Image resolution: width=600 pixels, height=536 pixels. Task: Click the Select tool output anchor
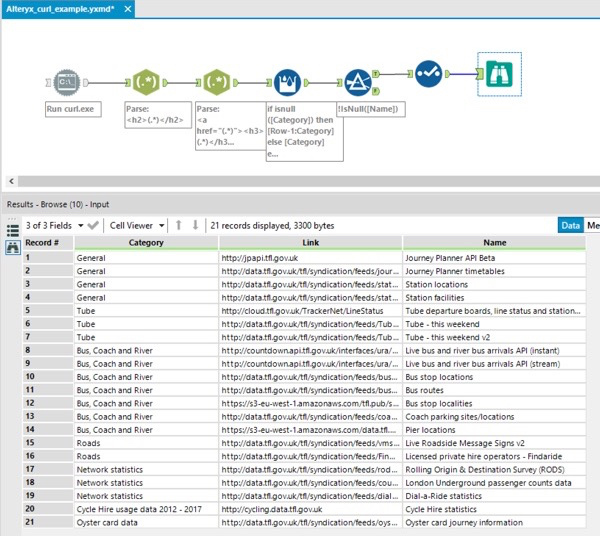pos(447,74)
